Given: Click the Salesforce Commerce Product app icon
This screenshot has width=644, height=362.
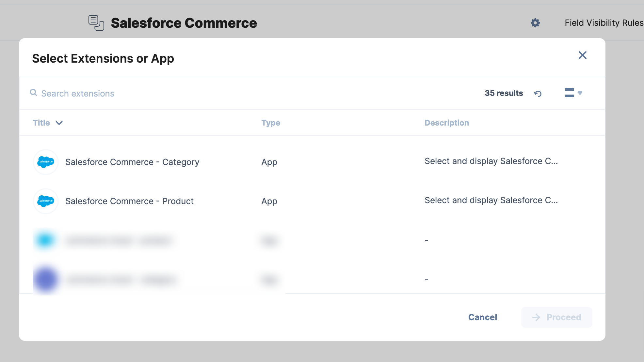Looking at the screenshot, I should click(46, 201).
